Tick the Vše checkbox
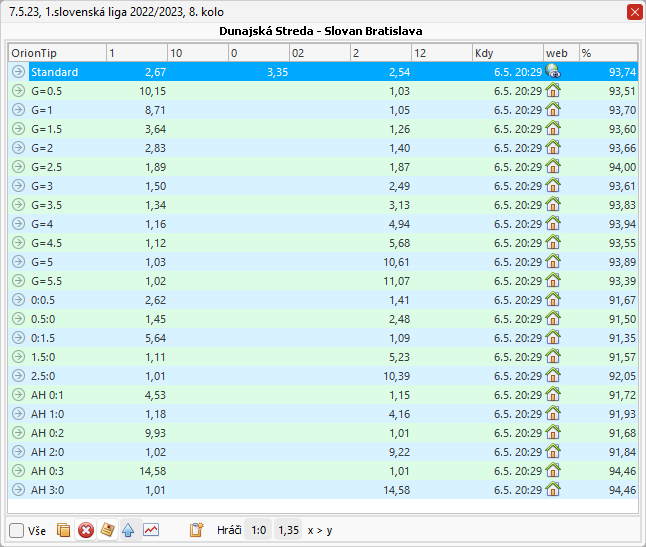The image size is (646, 547). pyautogui.click(x=16, y=530)
